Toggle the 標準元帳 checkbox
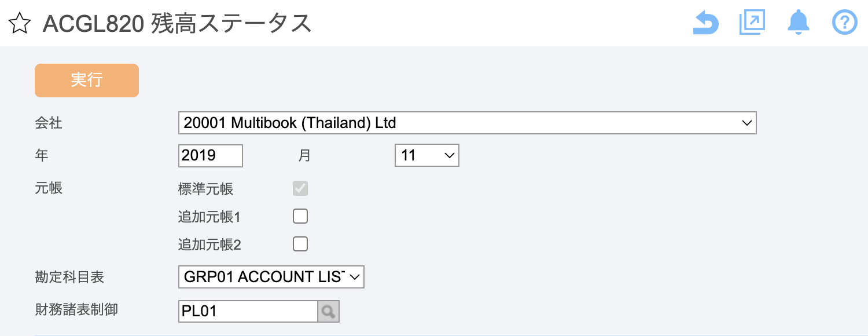Image resolution: width=868 pixels, height=336 pixels. click(300, 188)
